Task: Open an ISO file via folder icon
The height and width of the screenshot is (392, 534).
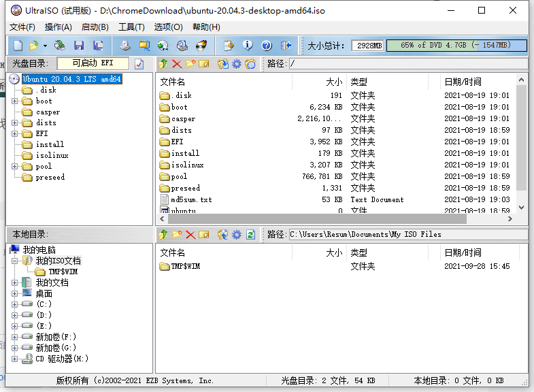Action: 34,46
